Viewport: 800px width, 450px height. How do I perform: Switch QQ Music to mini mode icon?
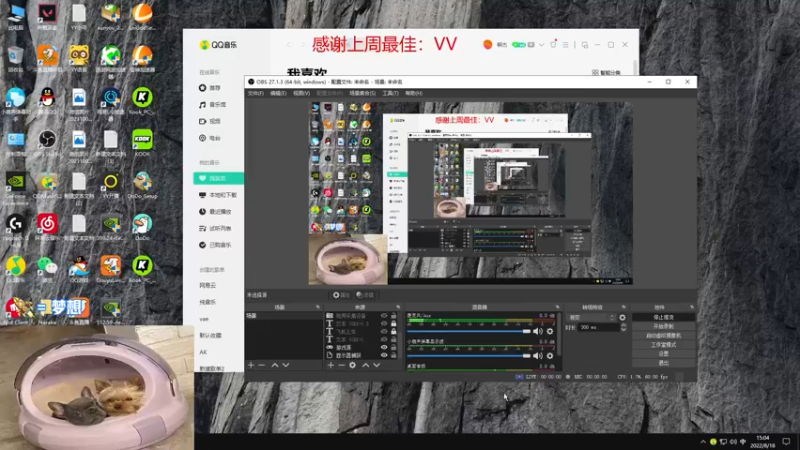[585, 45]
